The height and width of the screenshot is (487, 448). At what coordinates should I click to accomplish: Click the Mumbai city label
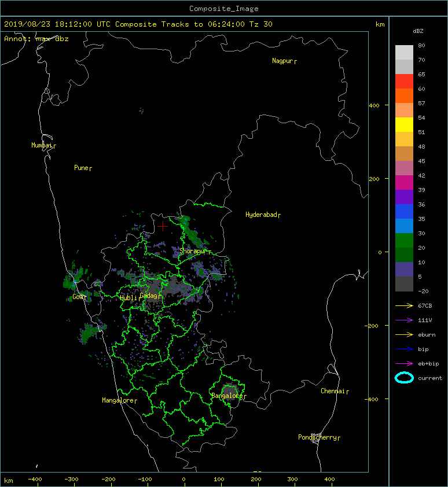pos(42,145)
